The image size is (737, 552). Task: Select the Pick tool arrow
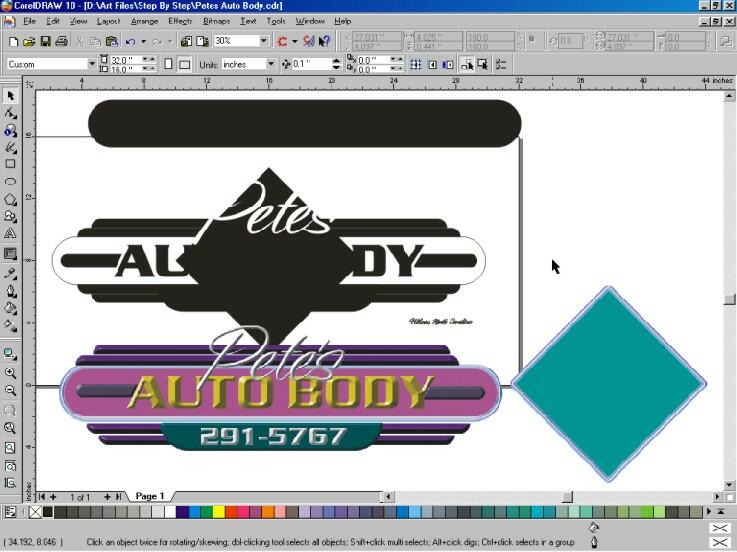click(x=10, y=96)
